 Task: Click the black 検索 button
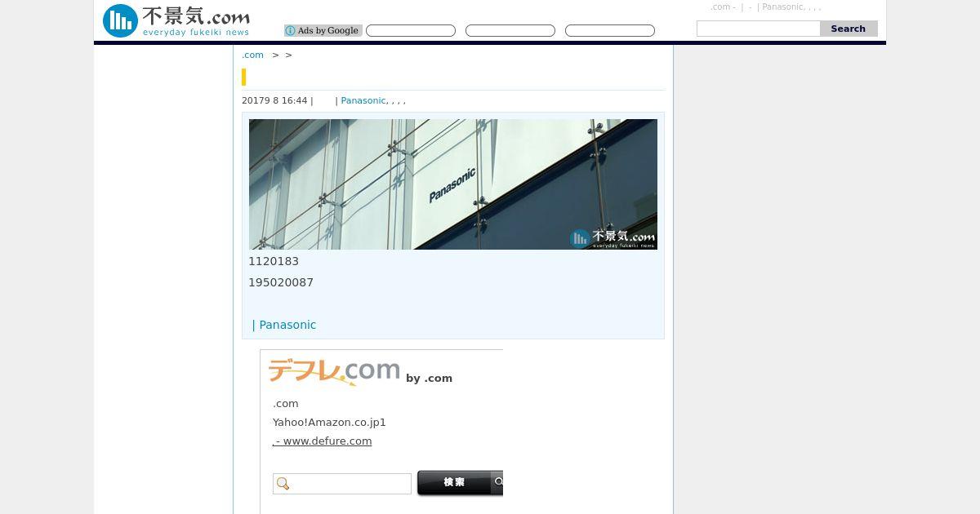pyautogui.click(x=460, y=483)
